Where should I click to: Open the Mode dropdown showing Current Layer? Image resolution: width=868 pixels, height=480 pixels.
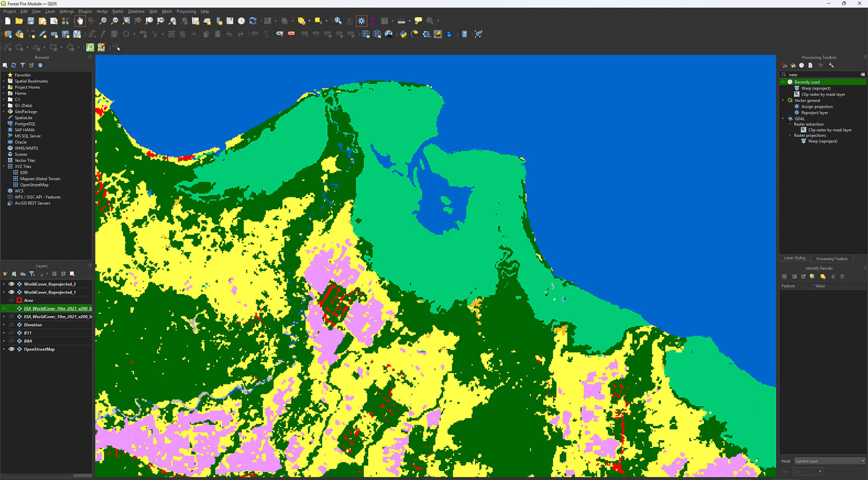point(830,461)
